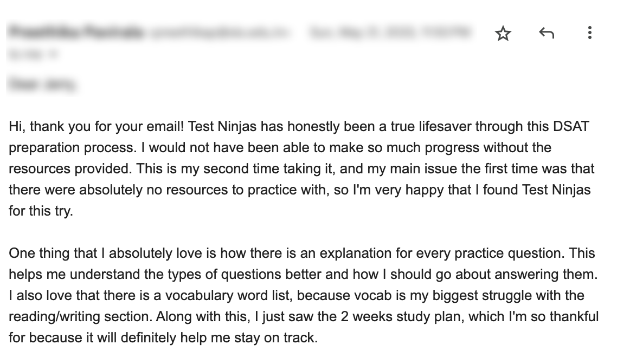The image size is (617, 364).
Task: Click the blurred sender email address
Action: (x=220, y=32)
